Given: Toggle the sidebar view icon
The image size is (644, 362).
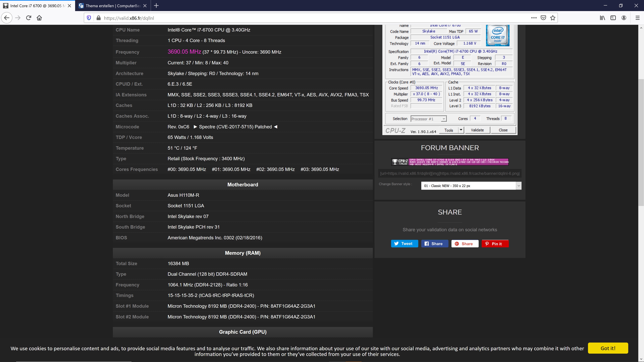Looking at the screenshot, I should pos(613,18).
